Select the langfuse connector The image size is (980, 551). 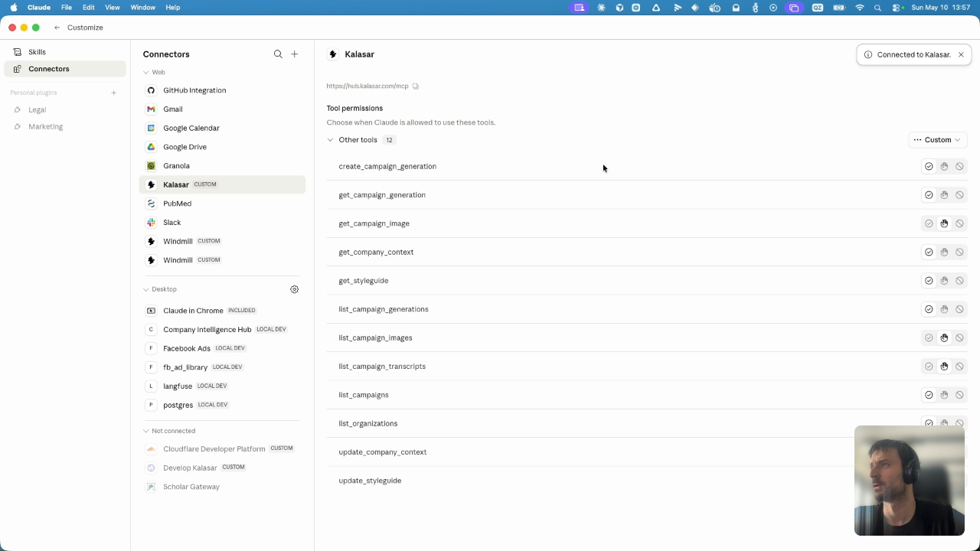[x=222, y=386]
